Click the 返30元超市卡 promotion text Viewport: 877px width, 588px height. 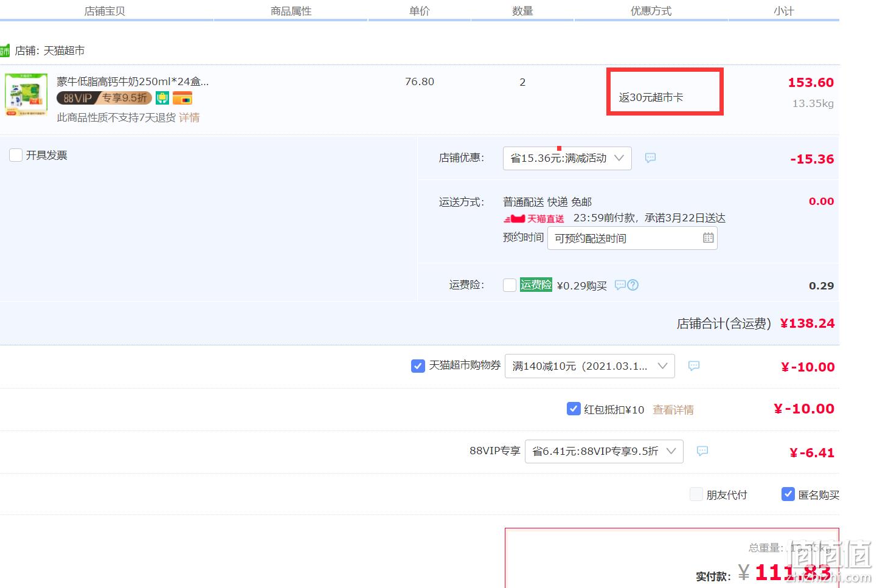click(x=651, y=97)
